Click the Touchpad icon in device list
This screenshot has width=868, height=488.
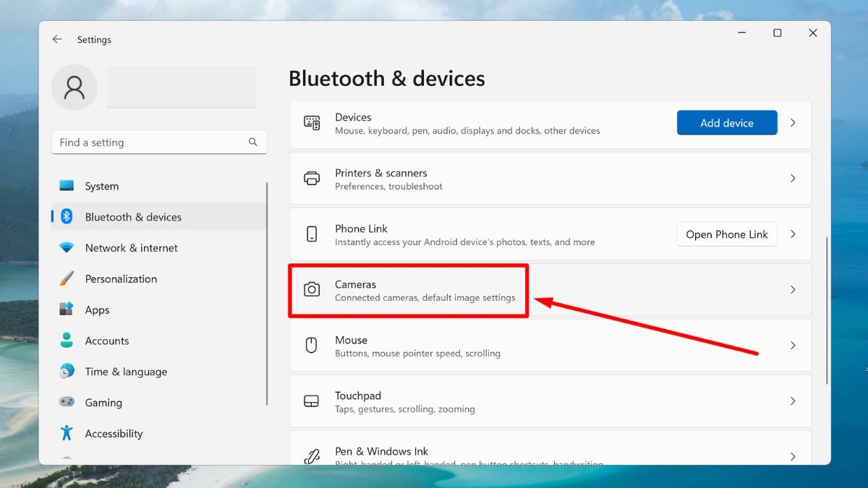312,401
